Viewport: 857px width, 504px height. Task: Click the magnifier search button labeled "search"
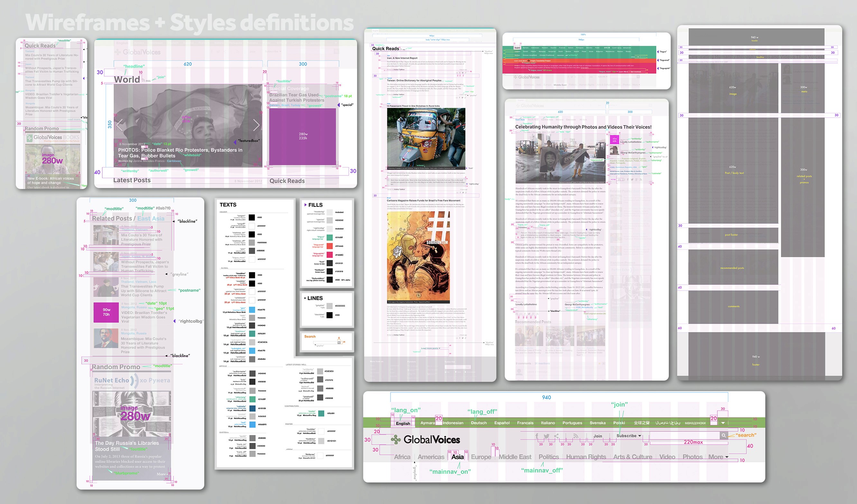[x=724, y=435]
